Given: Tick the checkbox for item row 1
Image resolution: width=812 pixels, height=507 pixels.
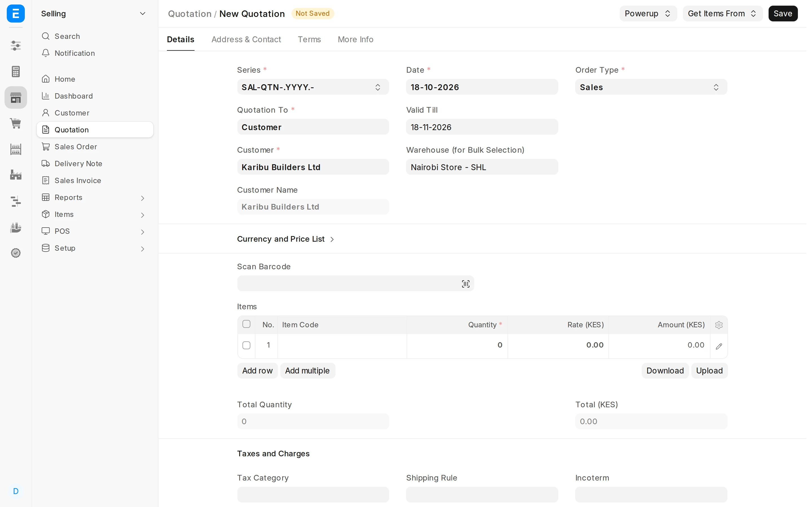Looking at the screenshot, I should (x=246, y=345).
